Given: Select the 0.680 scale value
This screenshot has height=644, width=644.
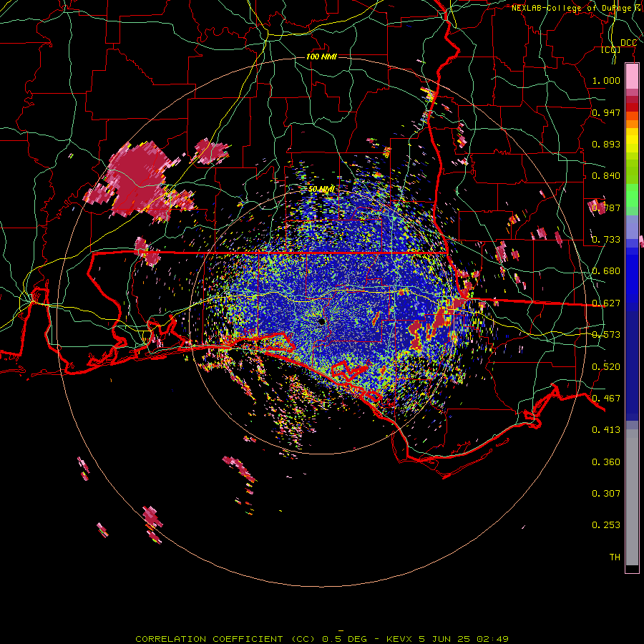Looking at the screenshot, I should point(606,270).
